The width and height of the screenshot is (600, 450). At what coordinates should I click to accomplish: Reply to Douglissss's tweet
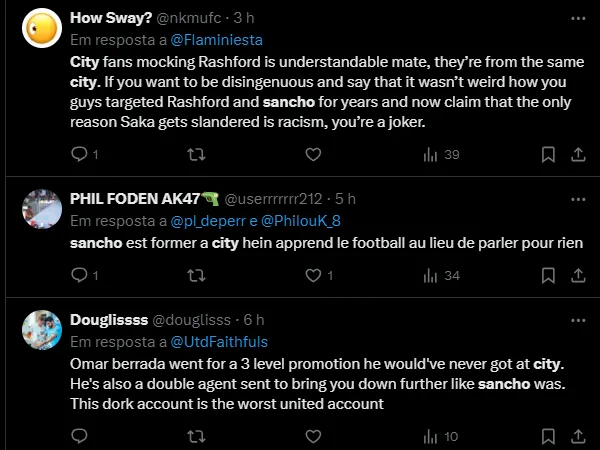coord(80,436)
